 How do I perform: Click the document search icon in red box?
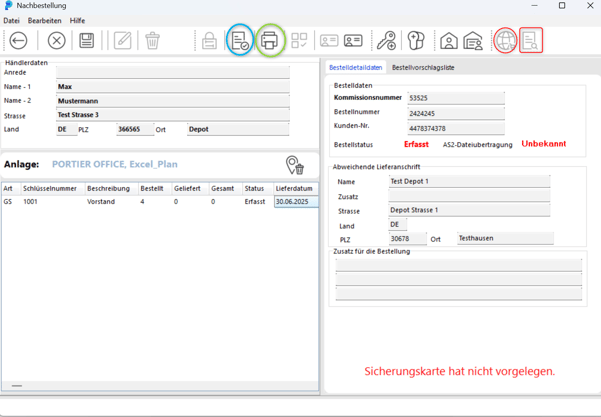[531, 41]
